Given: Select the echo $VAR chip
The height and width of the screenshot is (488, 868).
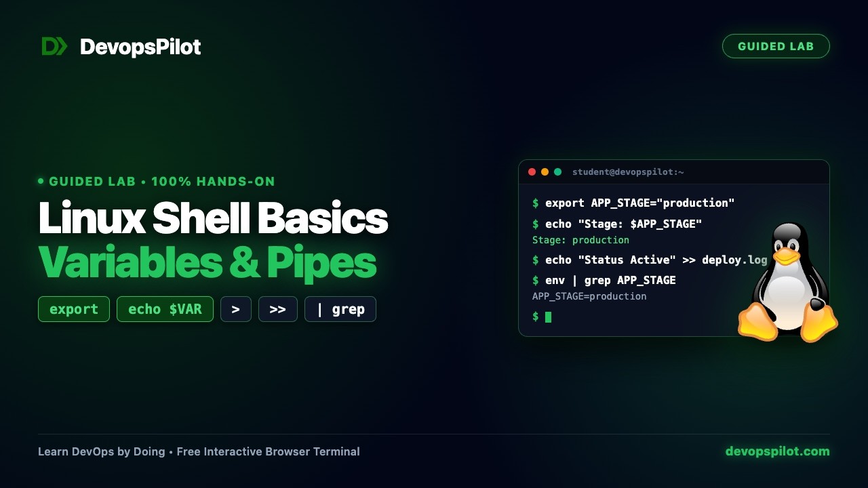Looking at the screenshot, I should 165,309.
